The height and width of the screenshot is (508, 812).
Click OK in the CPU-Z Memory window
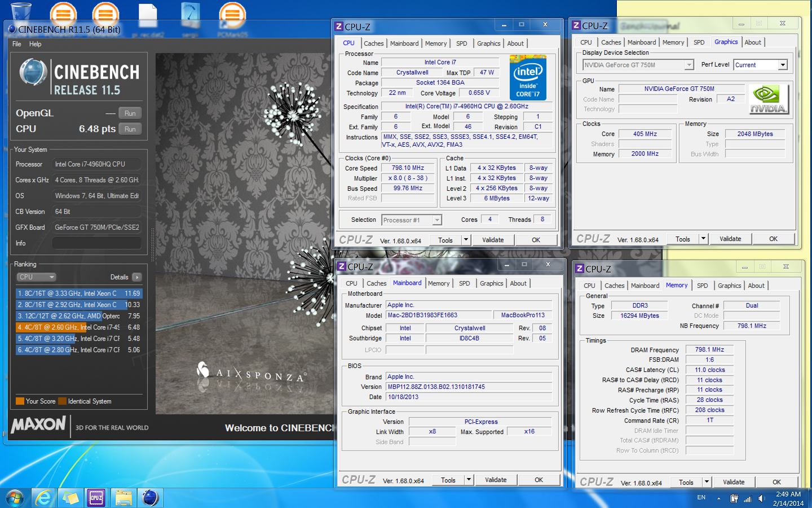(777, 482)
